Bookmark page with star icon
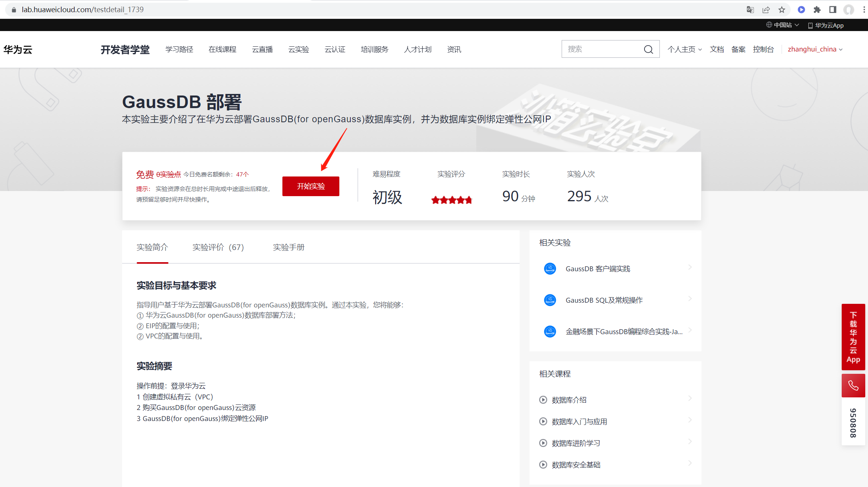The width and height of the screenshot is (868, 487). coord(782,9)
